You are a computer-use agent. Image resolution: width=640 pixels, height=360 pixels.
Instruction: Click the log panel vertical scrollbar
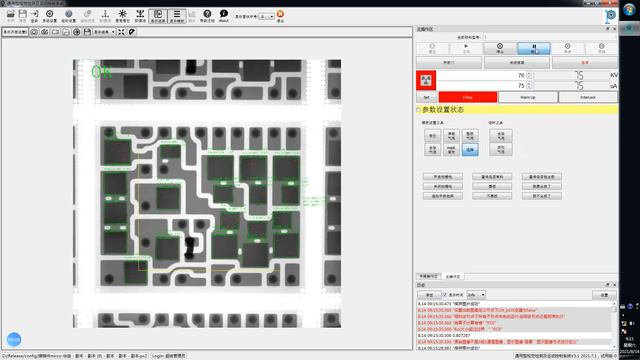(614, 325)
